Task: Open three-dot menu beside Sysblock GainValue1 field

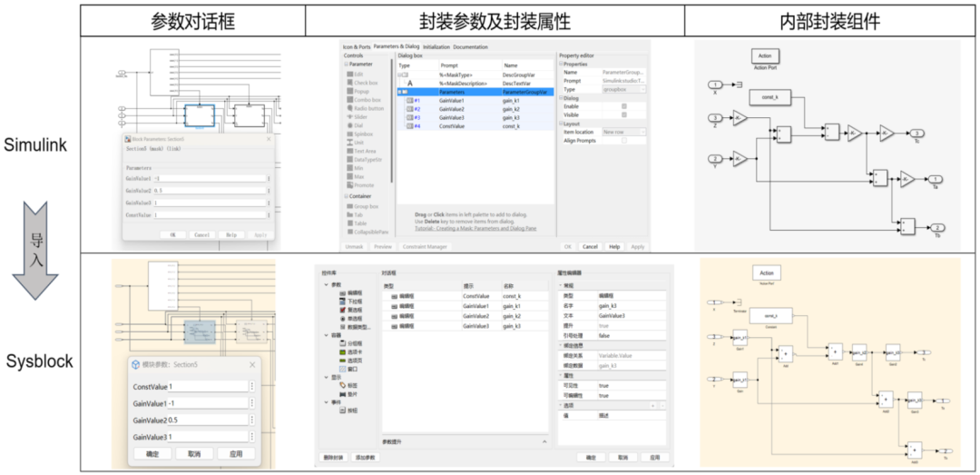Action: coord(252,403)
